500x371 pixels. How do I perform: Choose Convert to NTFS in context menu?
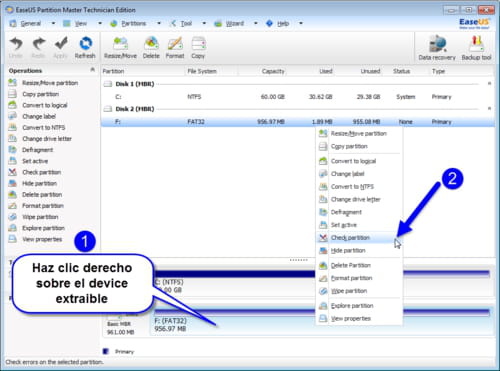click(x=359, y=187)
